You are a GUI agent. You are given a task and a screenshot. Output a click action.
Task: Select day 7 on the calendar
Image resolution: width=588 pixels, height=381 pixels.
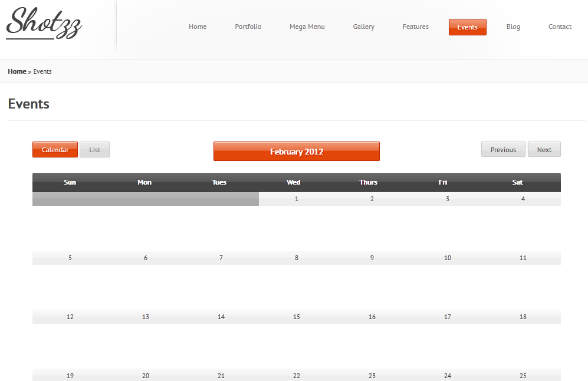(x=221, y=258)
